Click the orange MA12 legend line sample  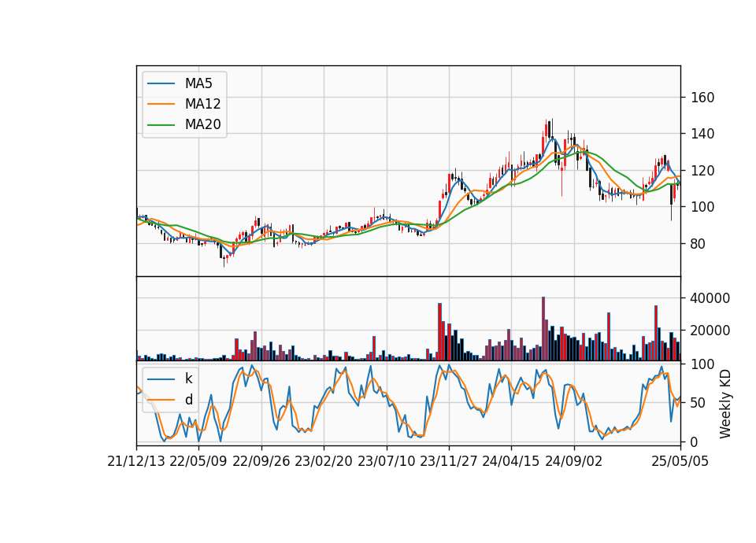tap(161, 104)
